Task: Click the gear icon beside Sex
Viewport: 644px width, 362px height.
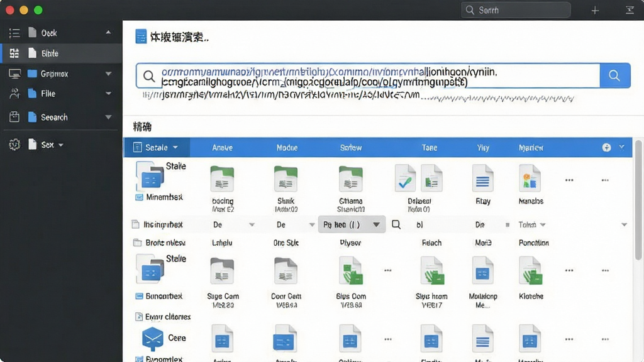Action: pyautogui.click(x=14, y=145)
